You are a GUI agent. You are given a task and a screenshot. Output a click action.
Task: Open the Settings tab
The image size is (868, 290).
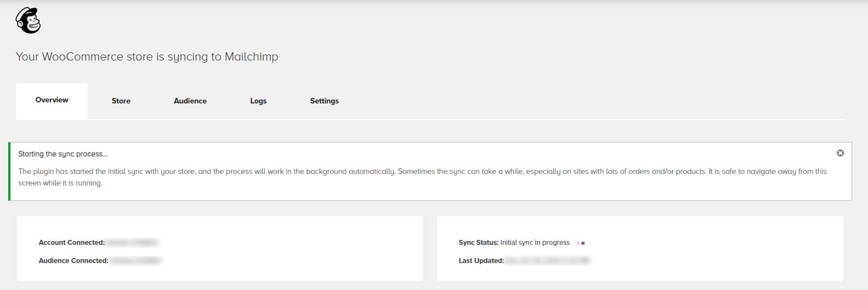[x=325, y=101]
